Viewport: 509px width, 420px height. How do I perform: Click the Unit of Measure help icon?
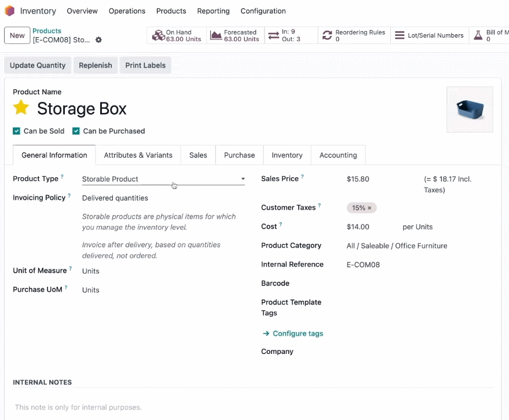coord(70,268)
